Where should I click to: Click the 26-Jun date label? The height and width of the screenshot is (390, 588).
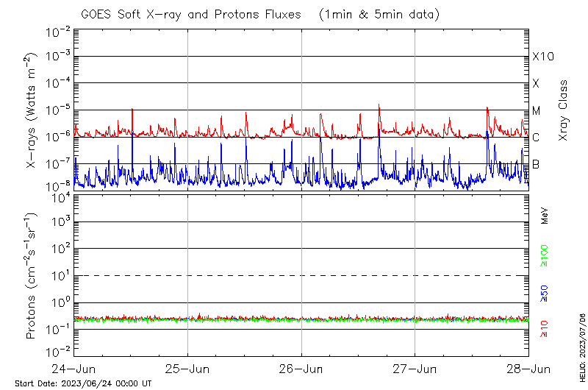(x=301, y=367)
